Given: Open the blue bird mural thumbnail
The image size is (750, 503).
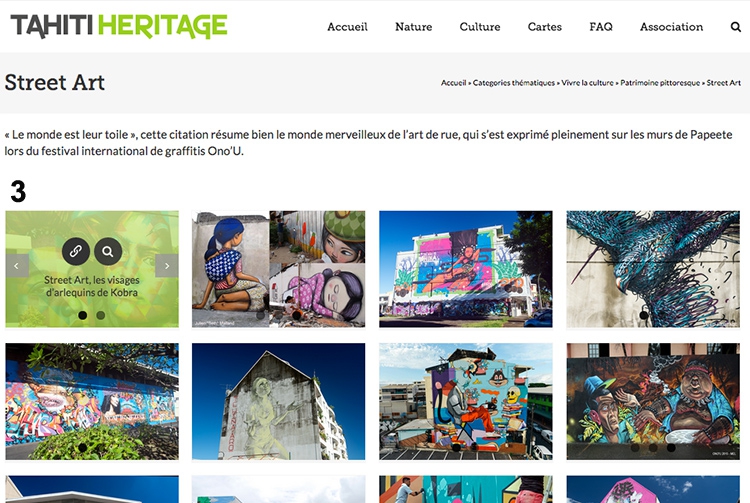Looking at the screenshot, I should point(653,269).
